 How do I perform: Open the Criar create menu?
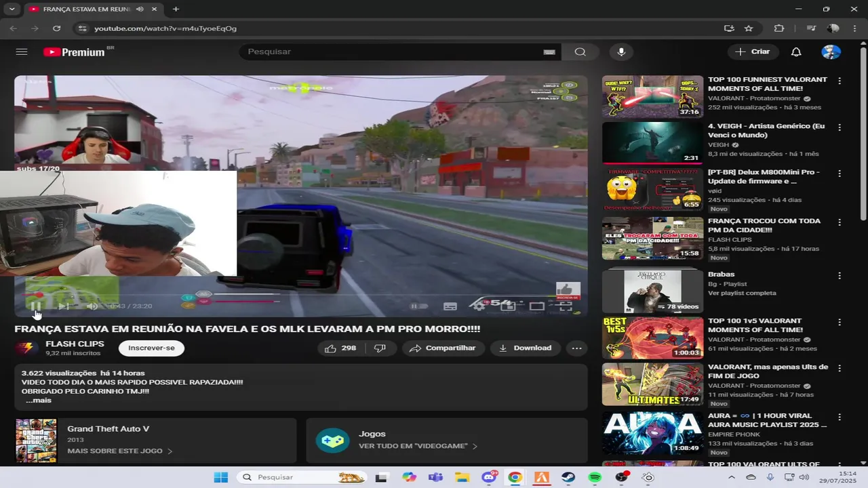(753, 52)
